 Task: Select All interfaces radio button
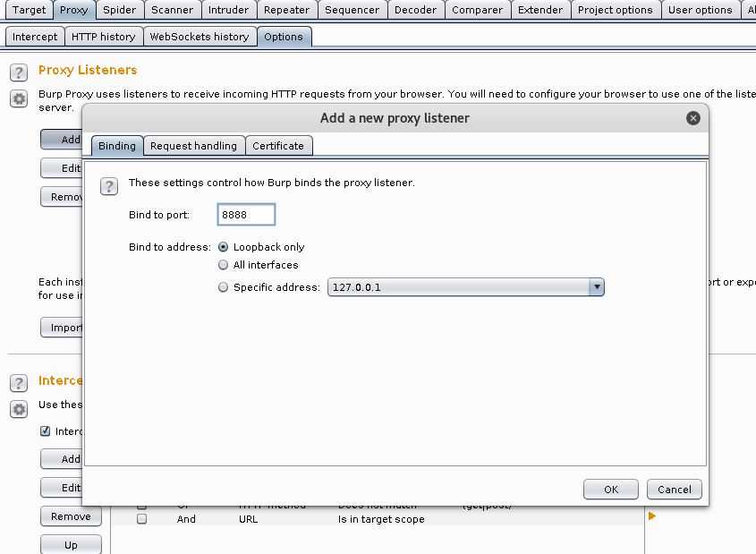(x=223, y=265)
